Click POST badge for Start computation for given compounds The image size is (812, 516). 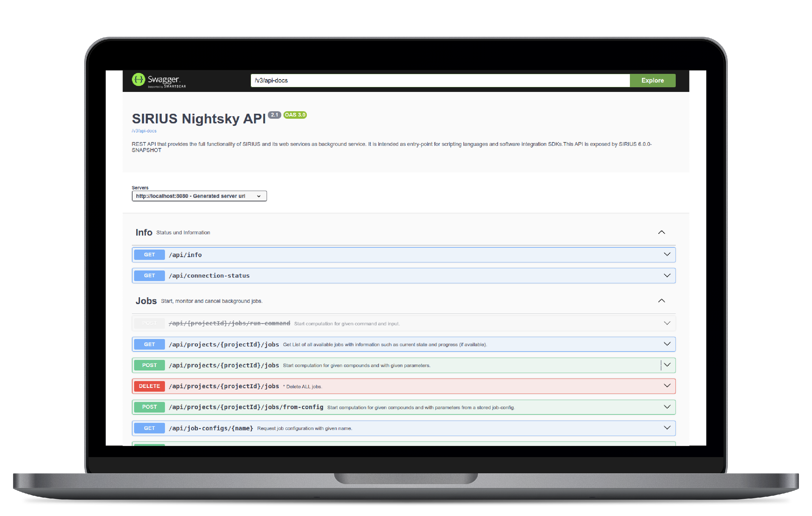click(x=149, y=365)
